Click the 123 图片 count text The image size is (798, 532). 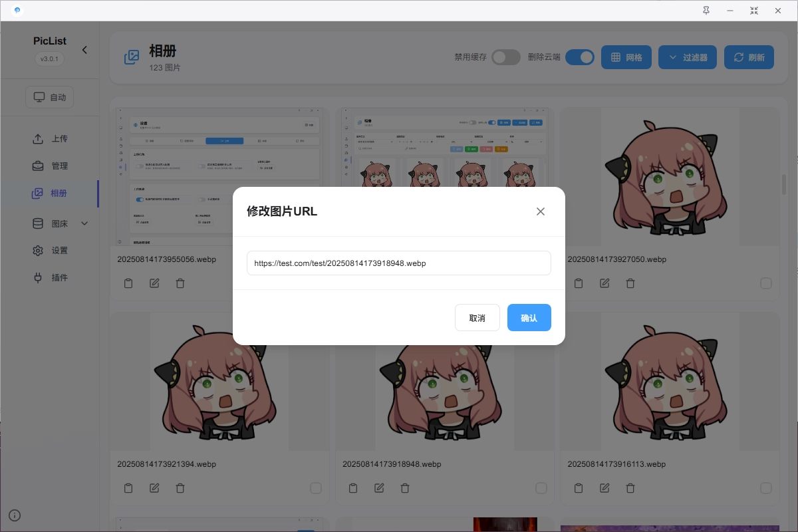pos(165,68)
